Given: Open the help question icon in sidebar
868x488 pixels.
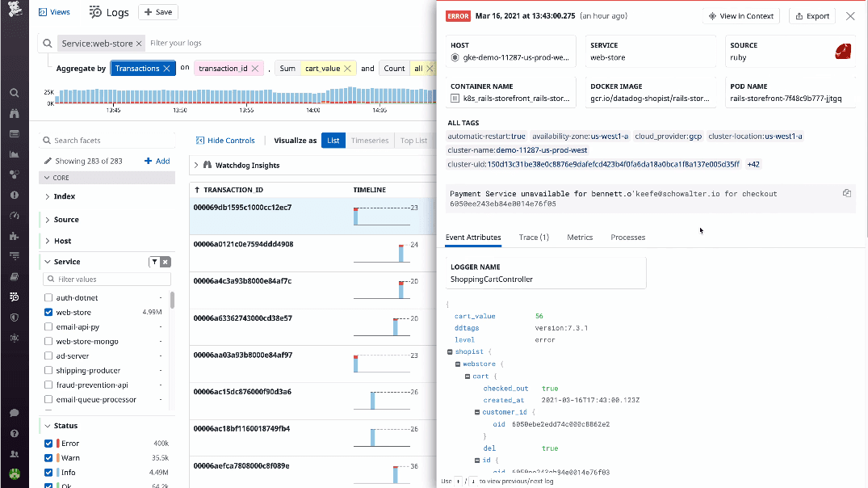Looking at the screenshot, I should click(15, 433).
